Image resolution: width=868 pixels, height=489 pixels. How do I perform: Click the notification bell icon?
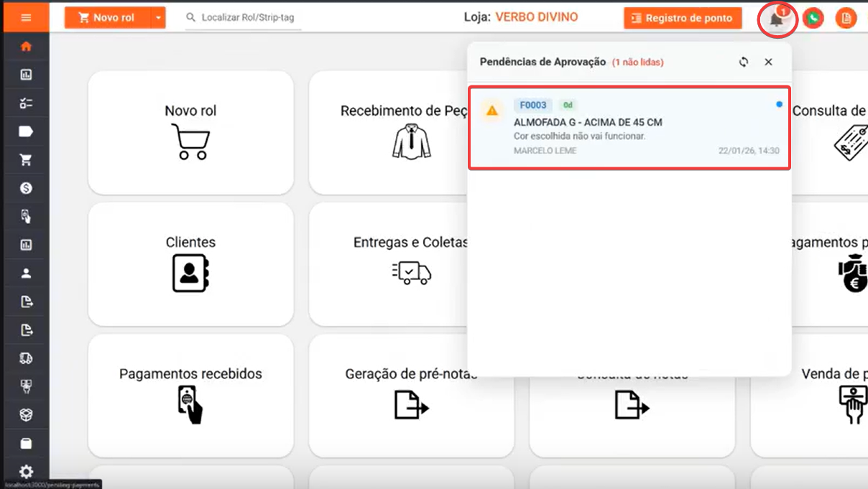[777, 19]
